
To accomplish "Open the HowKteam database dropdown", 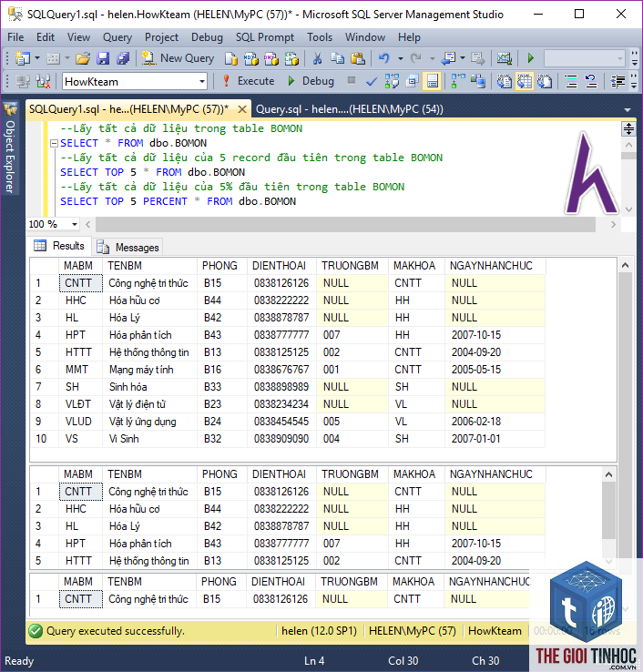I will (202, 81).
